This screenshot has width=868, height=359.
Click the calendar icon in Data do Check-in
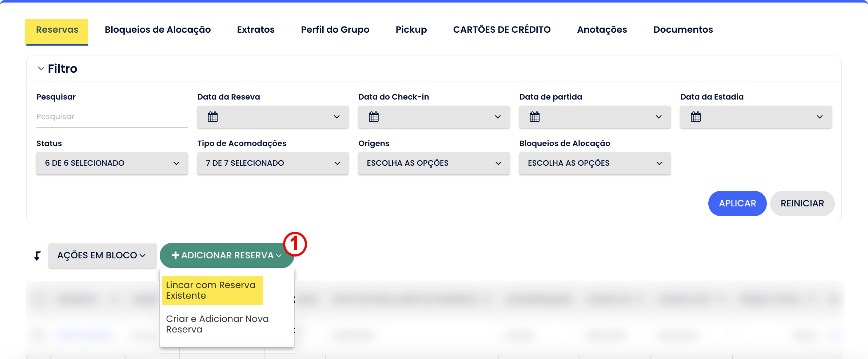click(374, 117)
